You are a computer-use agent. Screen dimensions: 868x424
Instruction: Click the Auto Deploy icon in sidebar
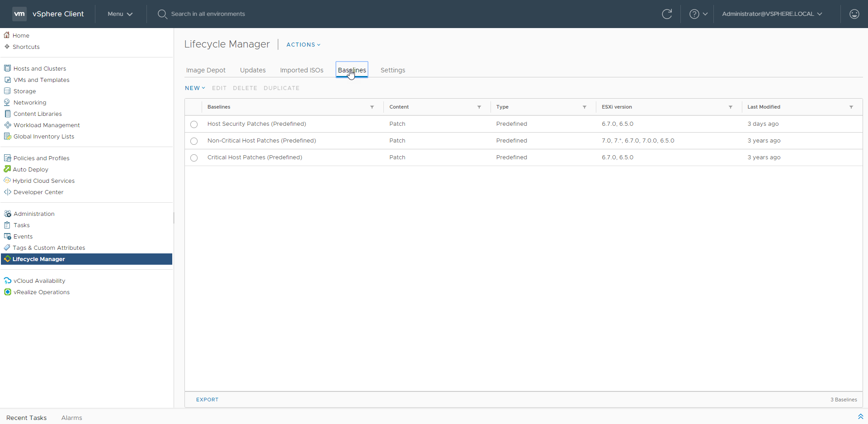(7, 169)
